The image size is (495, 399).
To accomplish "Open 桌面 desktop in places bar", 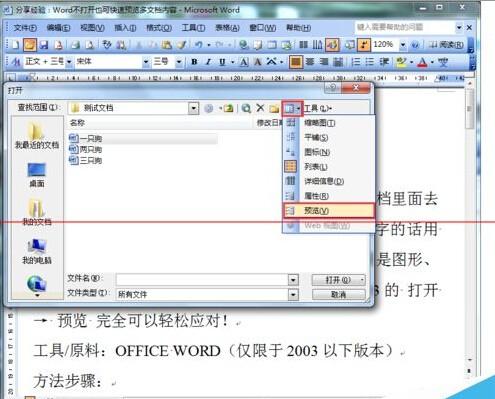I will (37, 175).
